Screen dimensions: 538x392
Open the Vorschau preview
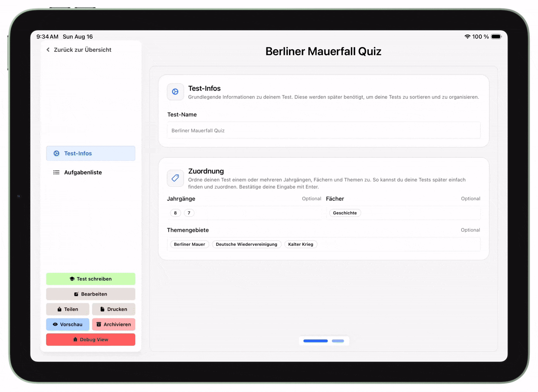[x=68, y=324]
